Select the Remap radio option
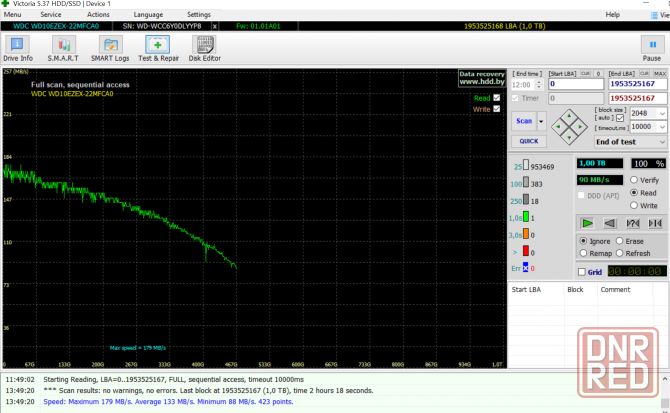 tap(583, 253)
